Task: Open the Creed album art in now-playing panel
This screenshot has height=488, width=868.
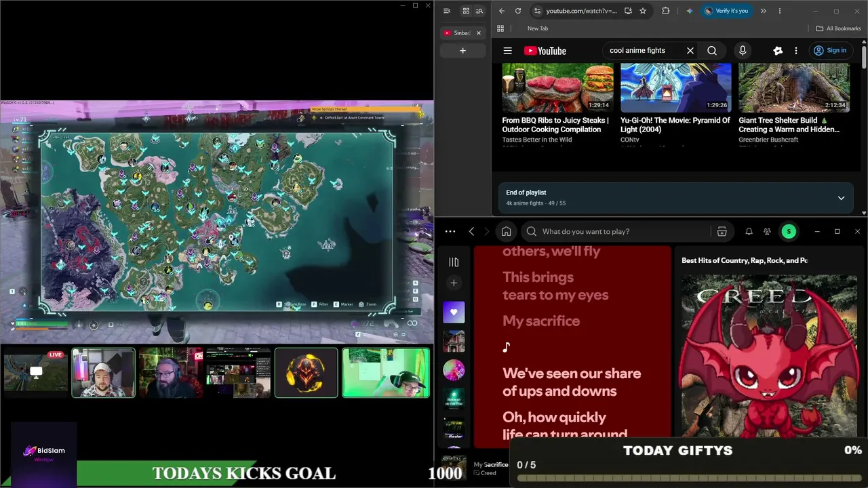Action: [769, 356]
